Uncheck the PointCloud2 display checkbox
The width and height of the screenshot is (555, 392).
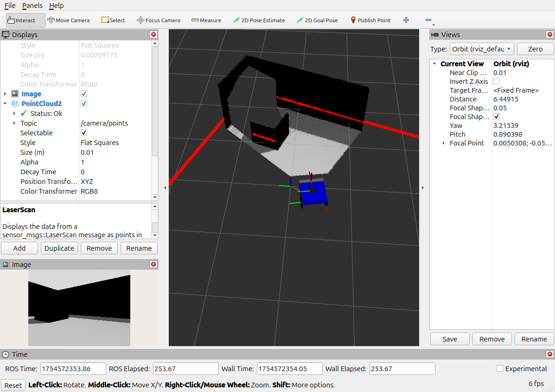coord(84,104)
